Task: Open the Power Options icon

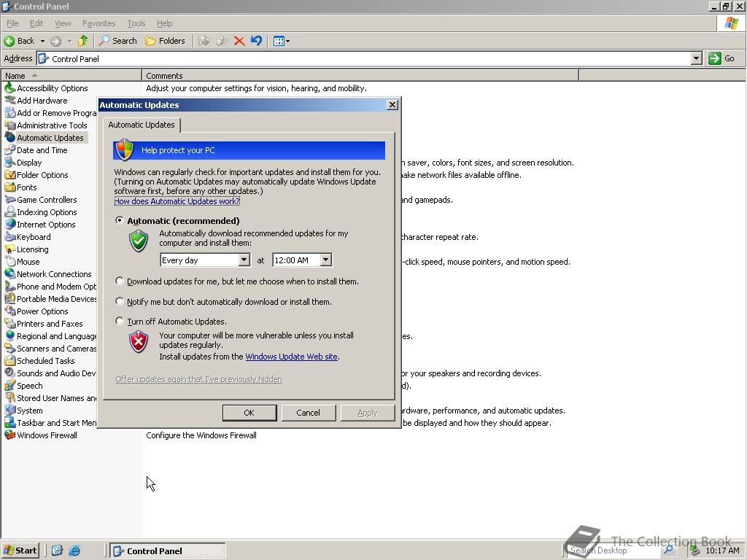Action: coord(10,311)
